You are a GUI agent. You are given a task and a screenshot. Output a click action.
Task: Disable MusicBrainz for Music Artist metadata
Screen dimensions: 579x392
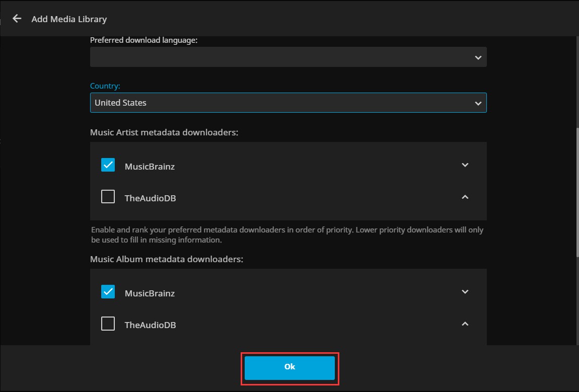pos(108,165)
